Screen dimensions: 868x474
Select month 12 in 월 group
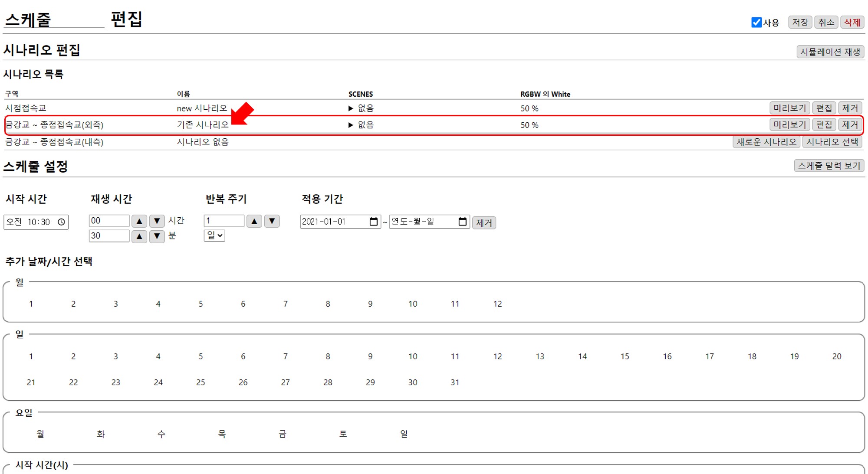pyautogui.click(x=497, y=304)
